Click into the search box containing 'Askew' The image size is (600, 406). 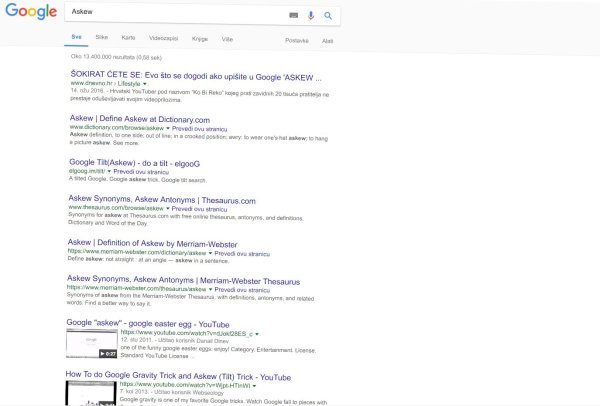click(170, 16)
